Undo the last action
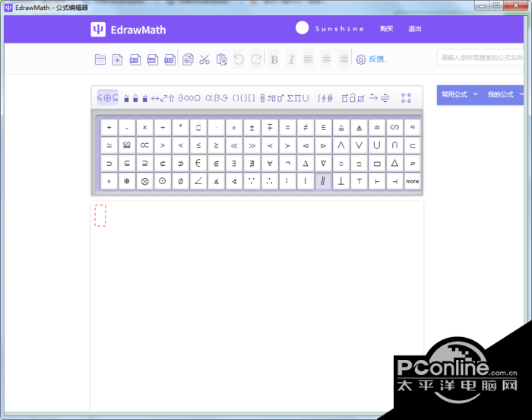532x420 pixels. [239, 59]
